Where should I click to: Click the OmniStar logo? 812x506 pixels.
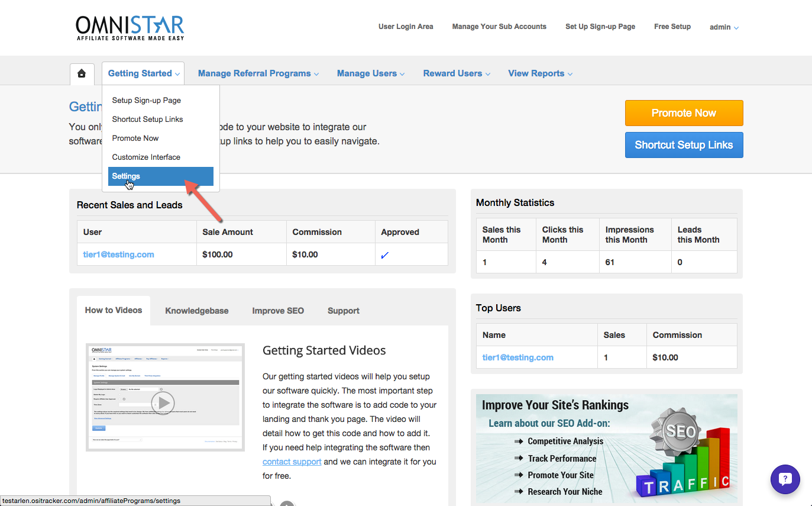tap(130, 28)
